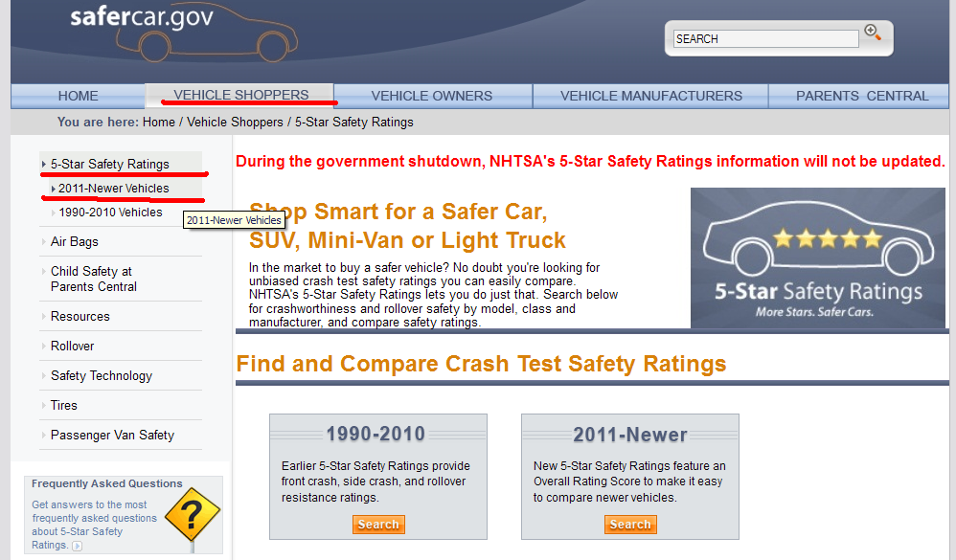Image resolution: width=956 pixels, height=560 pixels.
Task: Click the magnifying glass search icon
Action: coord(872,33)
